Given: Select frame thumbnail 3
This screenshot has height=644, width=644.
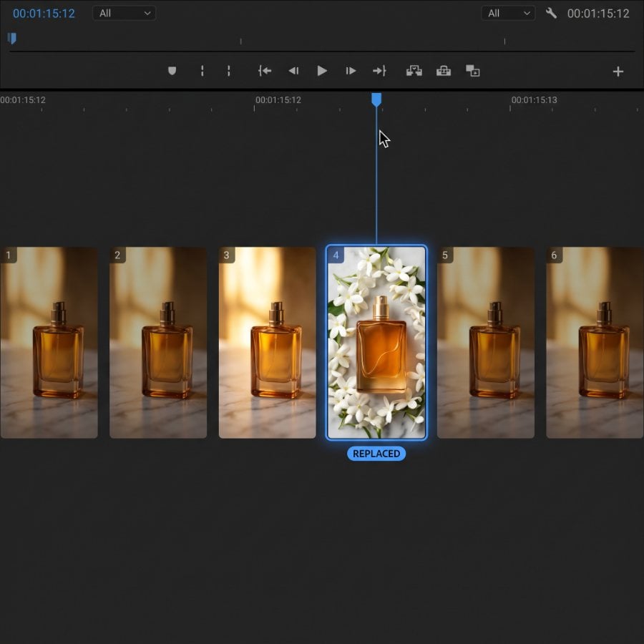Looking at the screenshot, I should pyautogui.click(x=268, y=343).
